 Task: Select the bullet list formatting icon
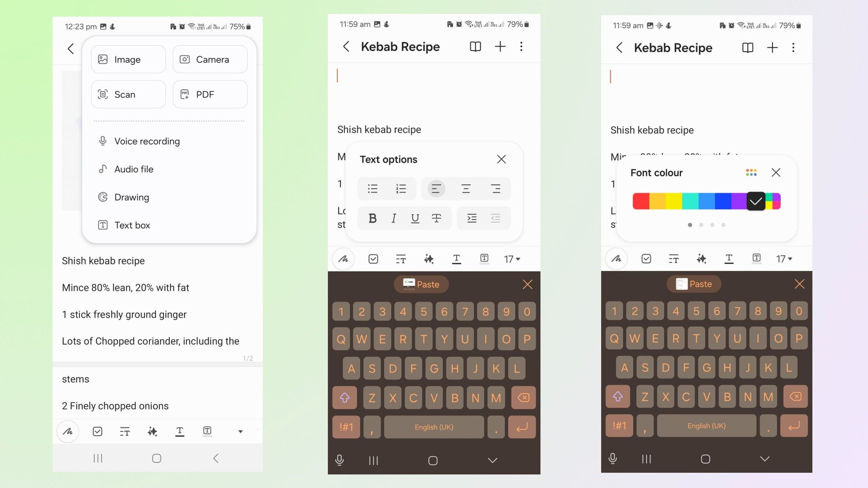tap(373, 188)
